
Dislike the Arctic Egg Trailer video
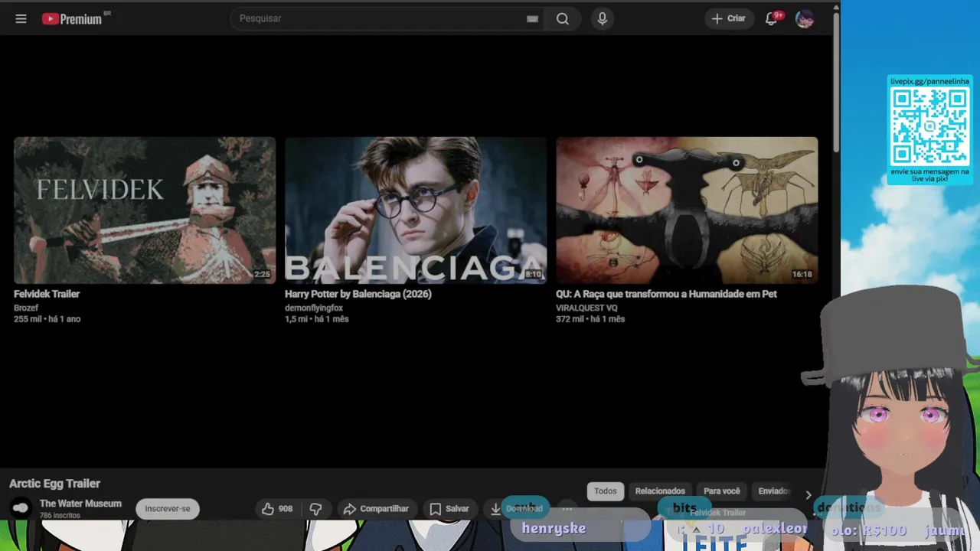tap(315, 509)
